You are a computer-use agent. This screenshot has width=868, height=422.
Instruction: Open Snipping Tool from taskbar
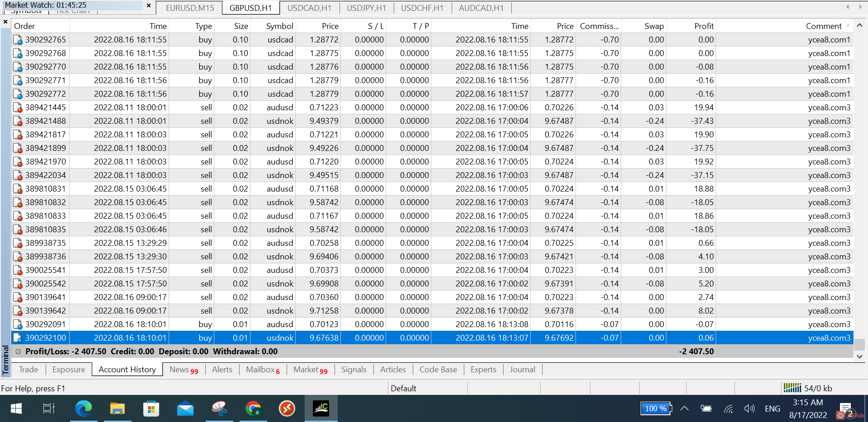point(219,409)
